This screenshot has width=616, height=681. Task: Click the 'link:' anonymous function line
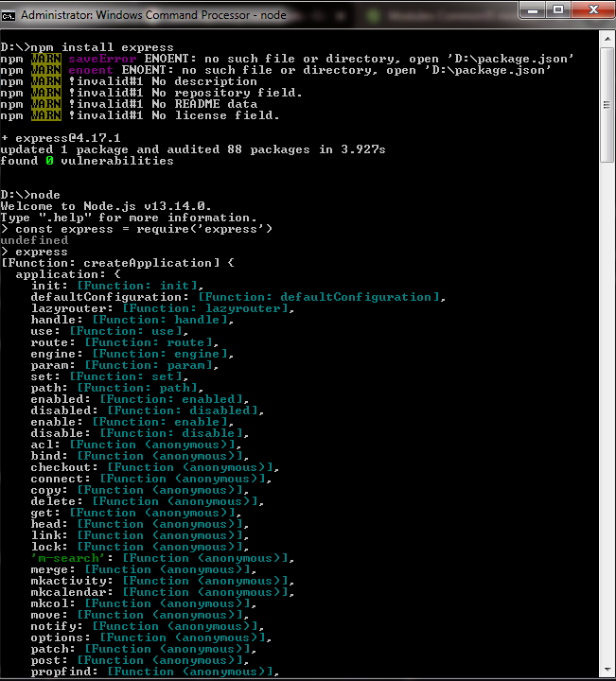coord(140,535)
